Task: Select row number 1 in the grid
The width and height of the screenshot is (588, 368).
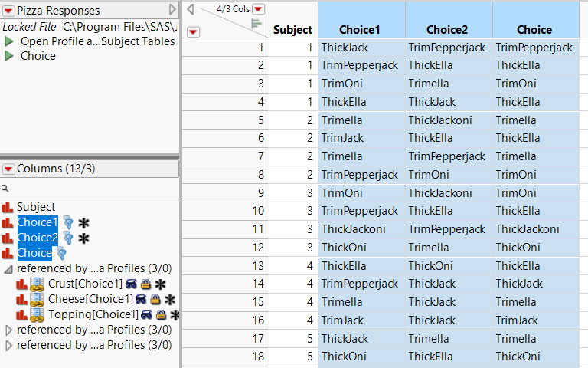Action: pos(225,48)
